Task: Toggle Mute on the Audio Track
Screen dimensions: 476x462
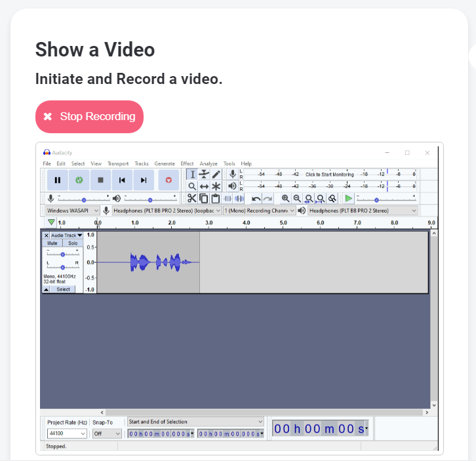Action: click(x=52, y=243)
